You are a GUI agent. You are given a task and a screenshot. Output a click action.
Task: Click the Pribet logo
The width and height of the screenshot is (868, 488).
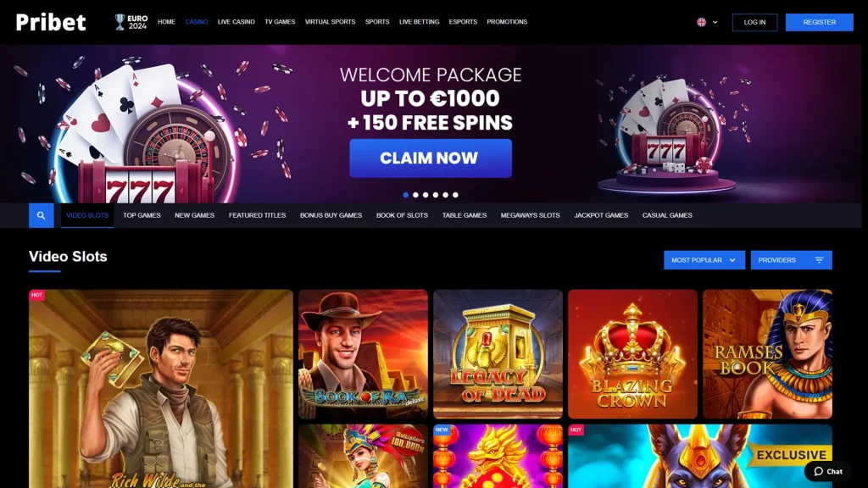[x=51, y=22]
